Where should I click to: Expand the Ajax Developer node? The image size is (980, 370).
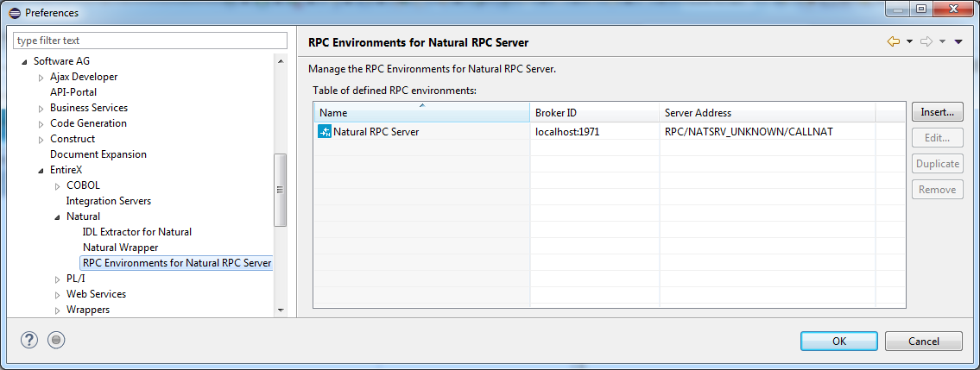click(41, 78)
